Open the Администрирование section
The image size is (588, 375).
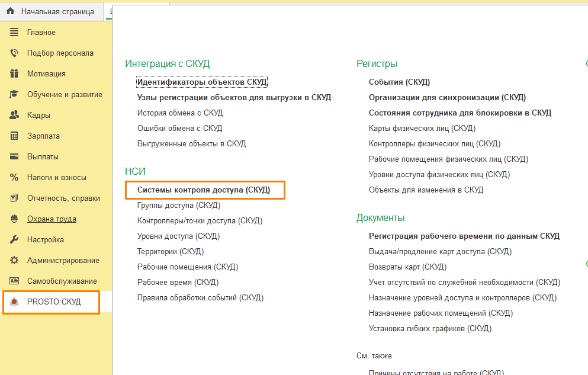click(63, 260)
